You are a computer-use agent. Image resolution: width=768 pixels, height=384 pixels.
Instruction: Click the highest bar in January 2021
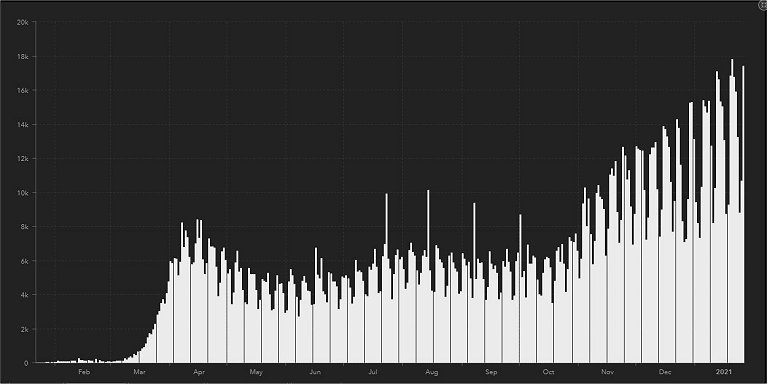click(x=732, y=211)
